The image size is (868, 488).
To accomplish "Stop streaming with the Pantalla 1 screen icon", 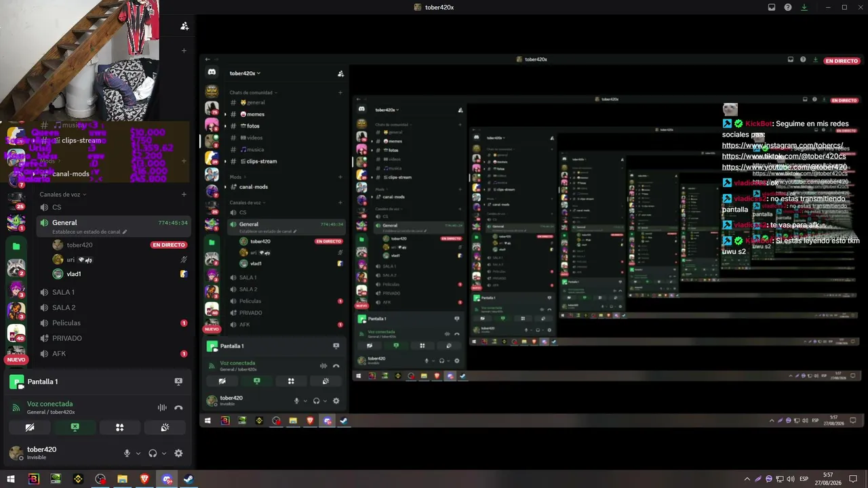I will click(x=178, y=382).
